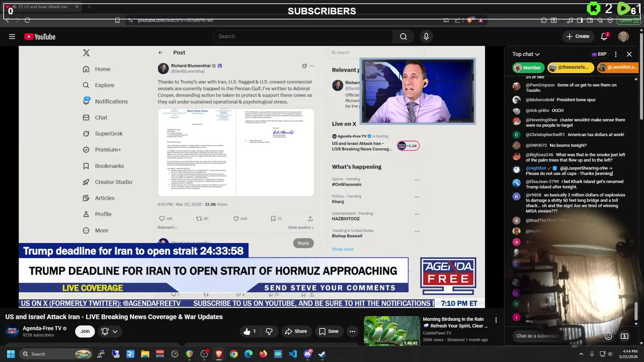The height and width of the screenshot is (362, 644).
Task: Launch Google Chrome from taskbar
Action: [233, 354]
